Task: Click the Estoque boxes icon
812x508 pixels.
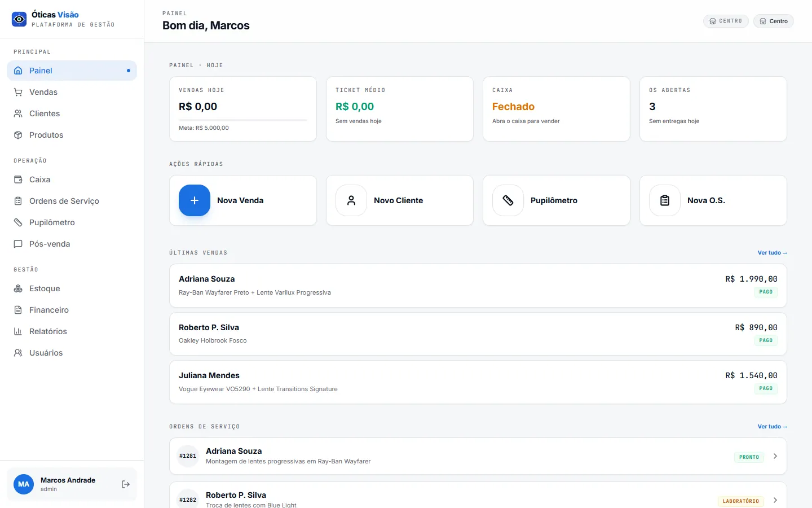Action: click(18, 288)
